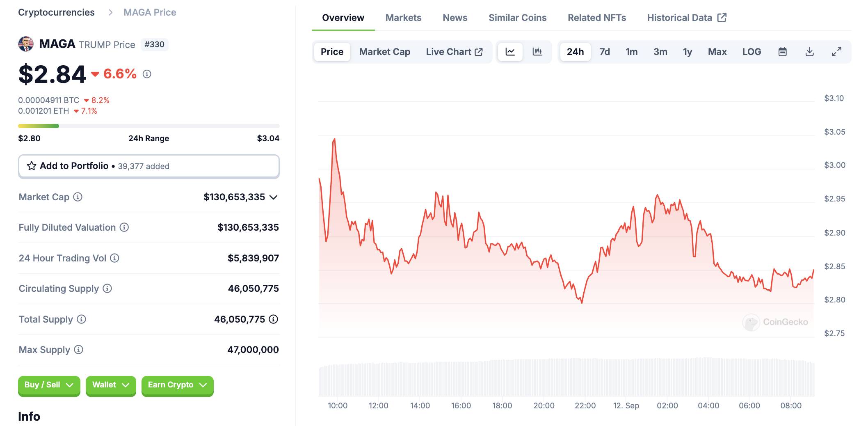Click the star icon in Add to Portfolio
868x426 pixels.
32,166
